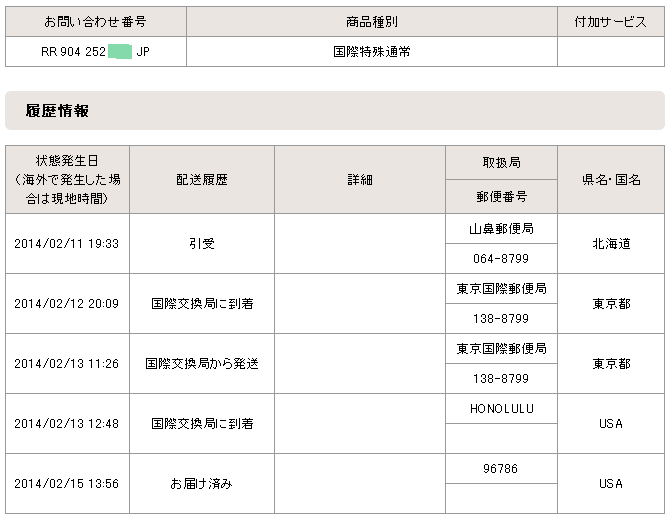Image resolution: width=669 pixels, height=520 pixels.
Task: Click the 商品種別 header cell
Action: [372, 21]
